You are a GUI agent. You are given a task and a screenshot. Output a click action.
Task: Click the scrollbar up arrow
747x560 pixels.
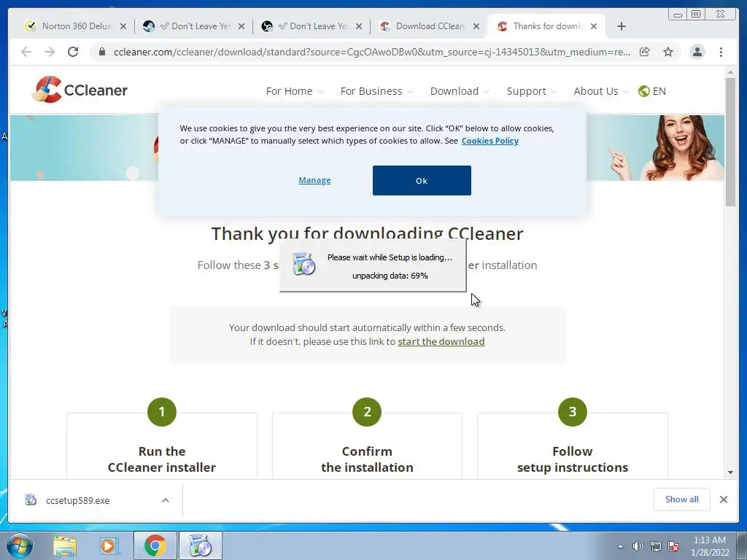730,72
